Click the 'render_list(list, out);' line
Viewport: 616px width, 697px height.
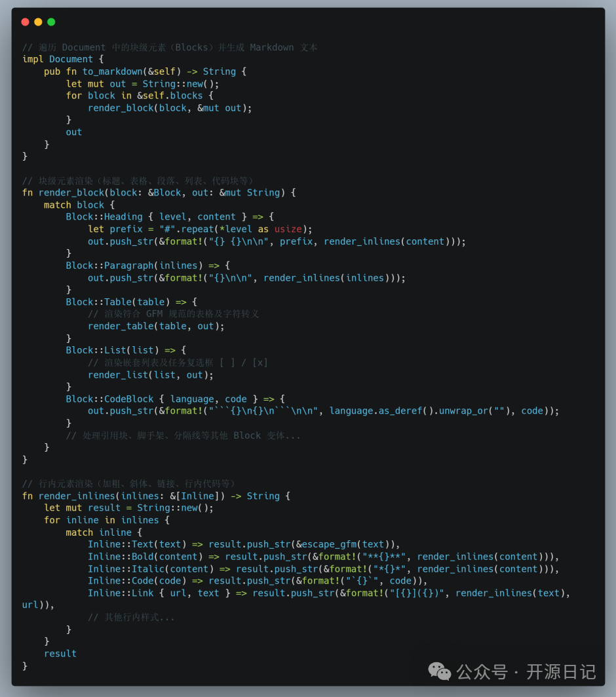[x=151, y=375]
